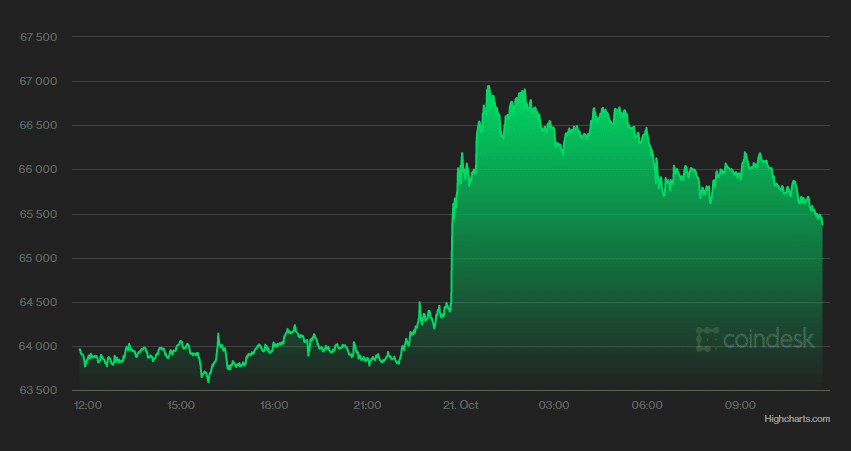Viewport: 851px width, 451px height.
Task: Click the price line's highest peak near 67 000
Action: [x=488, y=86]
